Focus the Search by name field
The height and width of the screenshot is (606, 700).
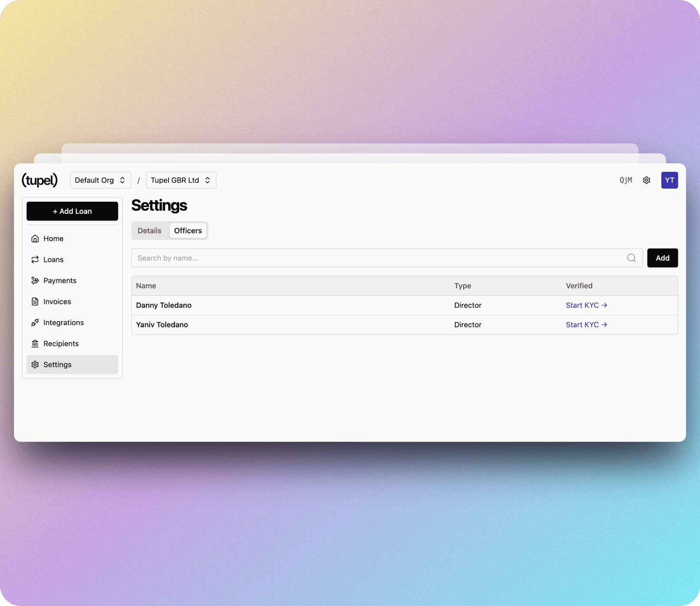(x=377, y=258)
